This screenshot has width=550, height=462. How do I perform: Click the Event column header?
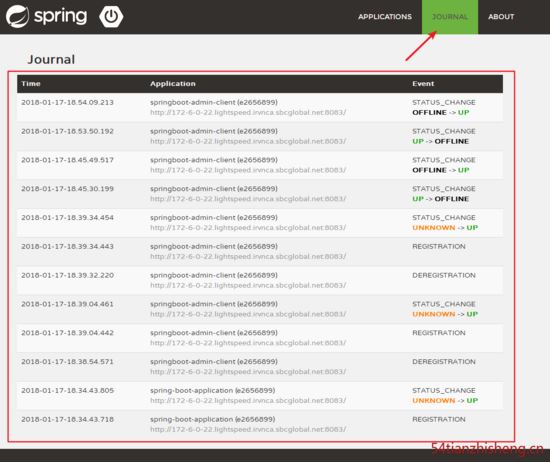coord(423,83)
